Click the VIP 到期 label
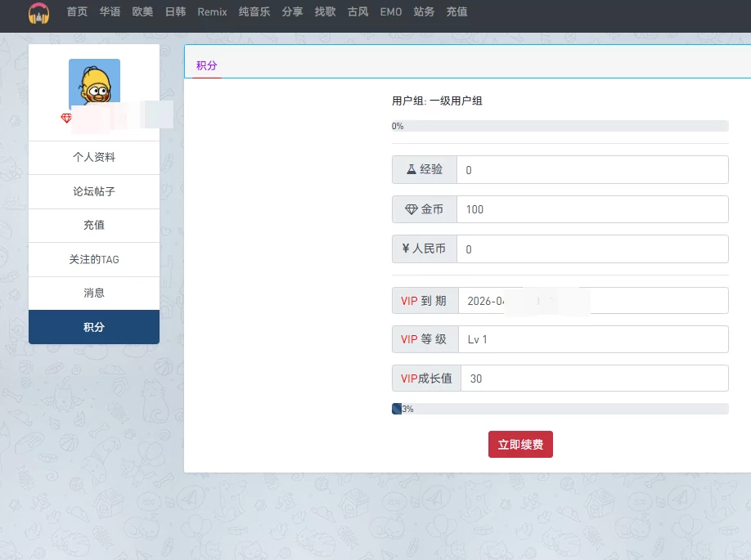Screen dimensions: 751x560 click(424, 301)
